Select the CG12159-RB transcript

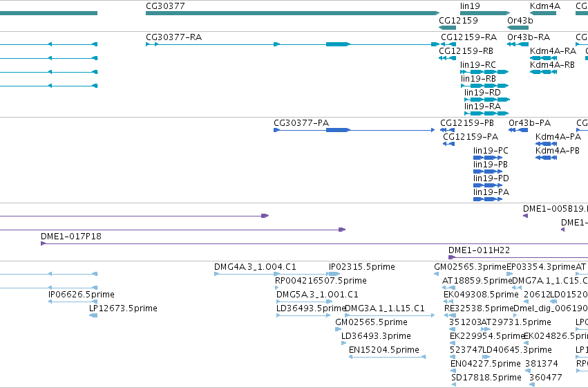click(x=447, y=58)
